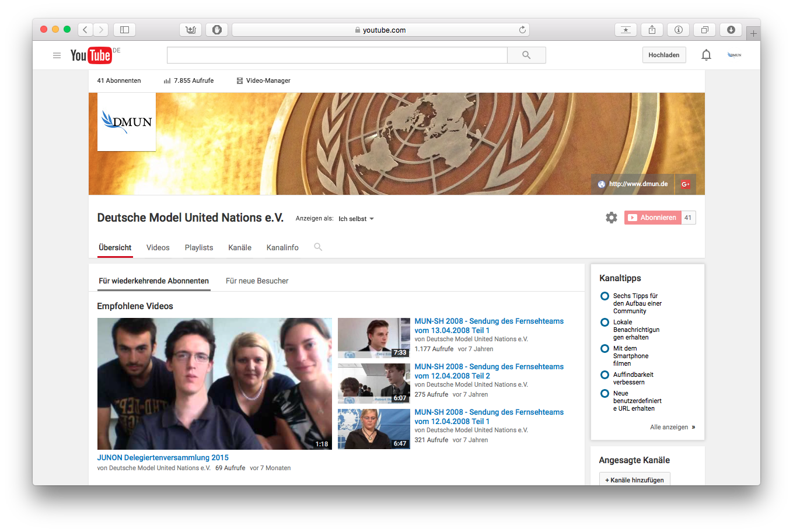Play the 7:33 video thumbnail
Image resolution: width=793 pixels, height=532 pixels.
point(373,338)
